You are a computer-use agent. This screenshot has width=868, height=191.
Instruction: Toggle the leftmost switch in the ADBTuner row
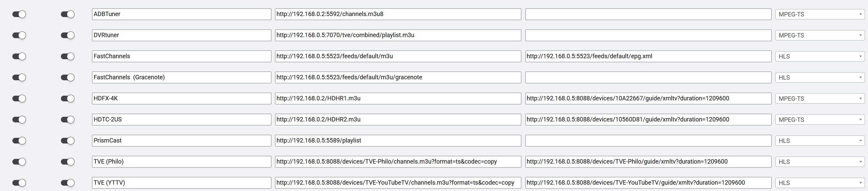point(19,14)
